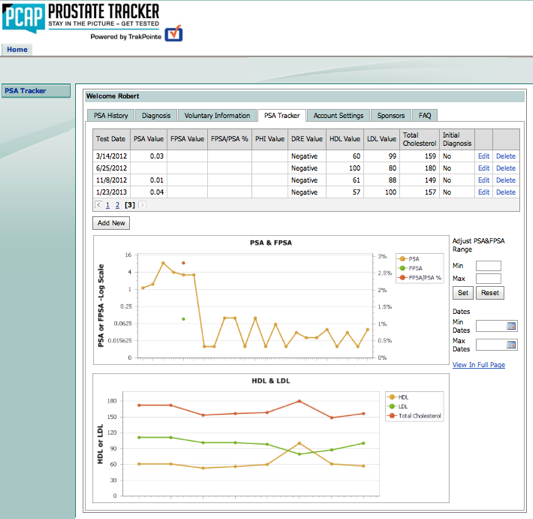Viewport: 533px width, 519px height.
Task: Click the Initial Diagnosis column header
Action: pos(457,139)
